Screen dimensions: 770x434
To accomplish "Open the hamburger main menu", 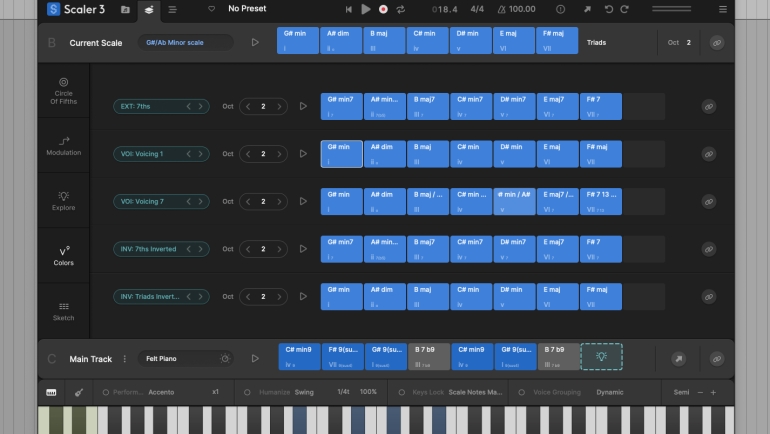I will (x=723, y=9).
